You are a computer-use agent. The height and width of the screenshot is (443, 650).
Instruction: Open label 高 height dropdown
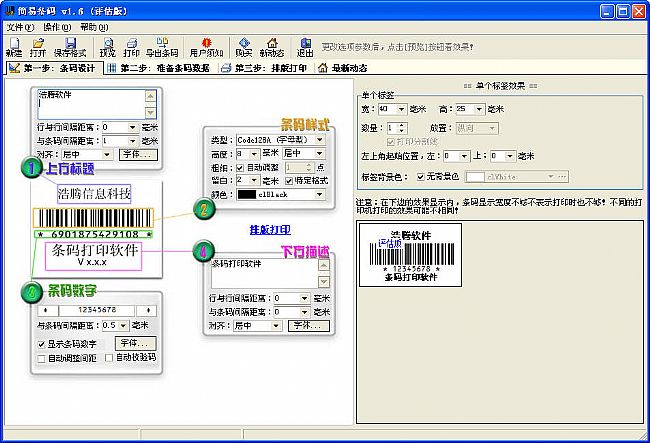pyautogui.click(x=479, y=109)
